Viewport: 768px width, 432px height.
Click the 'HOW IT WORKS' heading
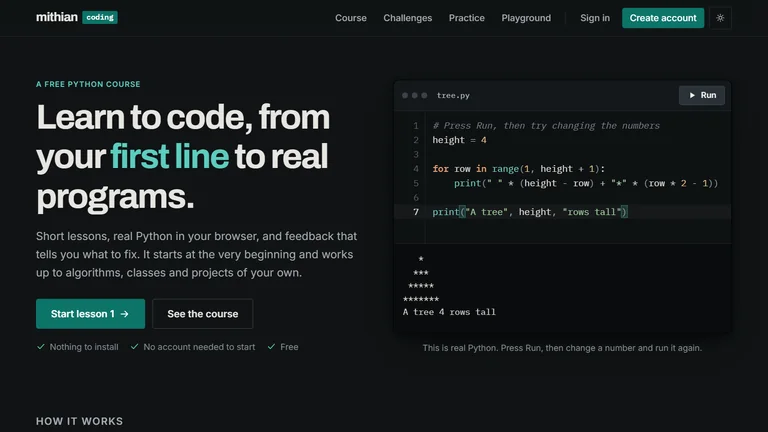coord(79,421)
